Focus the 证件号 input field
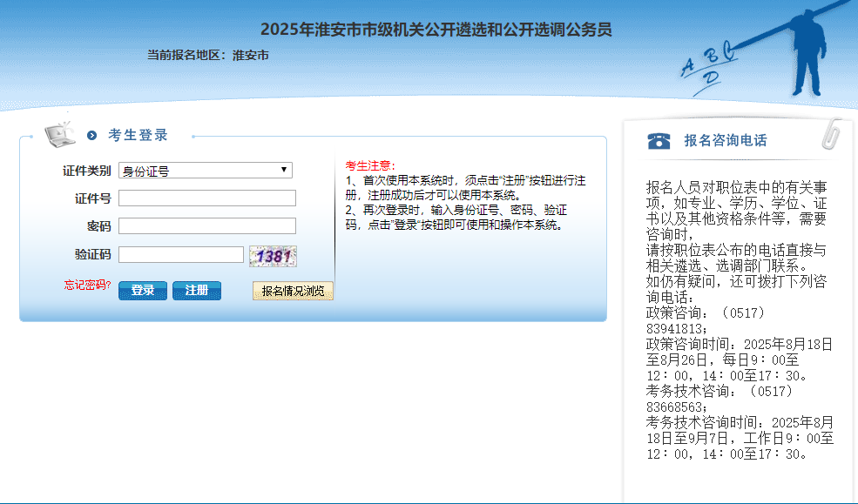This screenshot has width=858, height=504. [x=207, y=198]
